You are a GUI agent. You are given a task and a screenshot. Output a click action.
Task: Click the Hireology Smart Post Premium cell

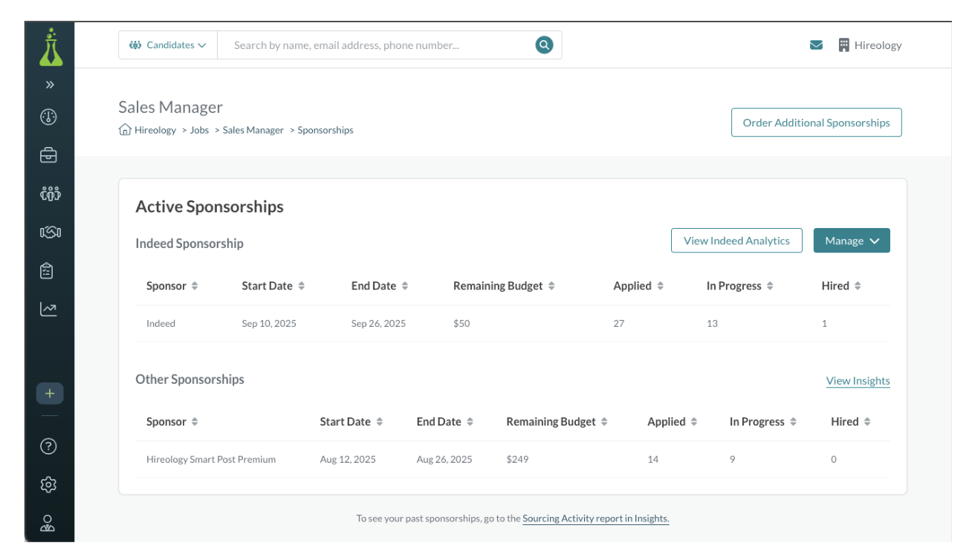(211, 460)
